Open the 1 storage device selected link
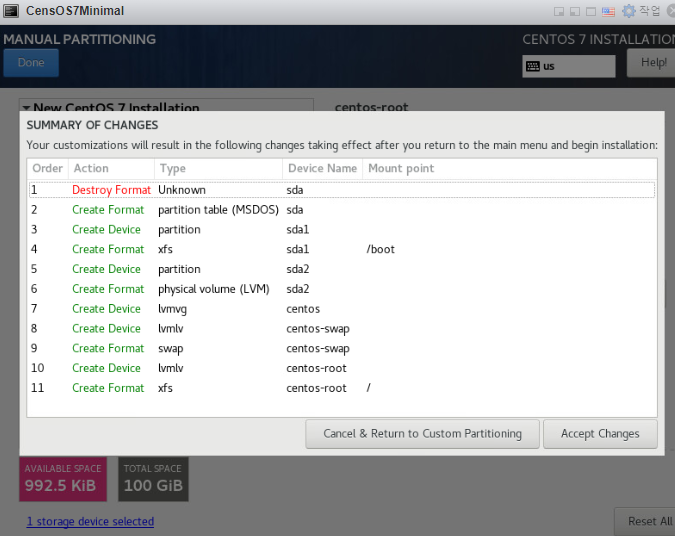The image size is (675, 536). (90, 521)
